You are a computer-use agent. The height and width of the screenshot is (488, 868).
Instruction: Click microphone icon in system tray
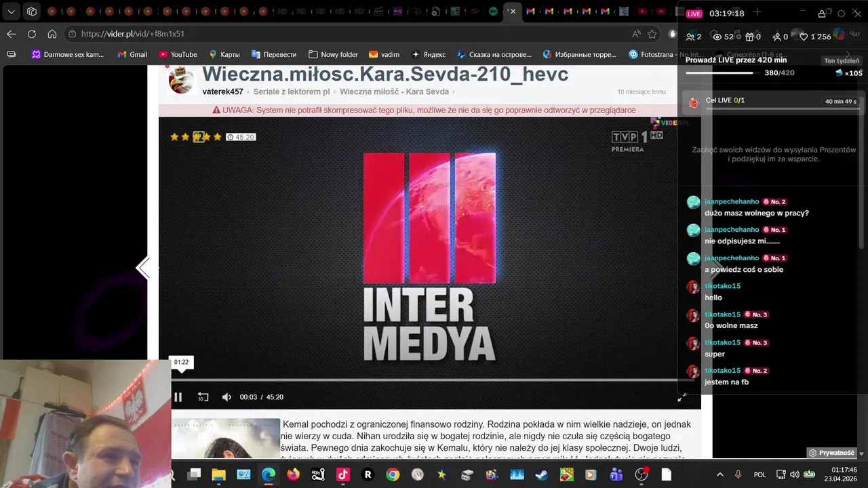(738, 474)
